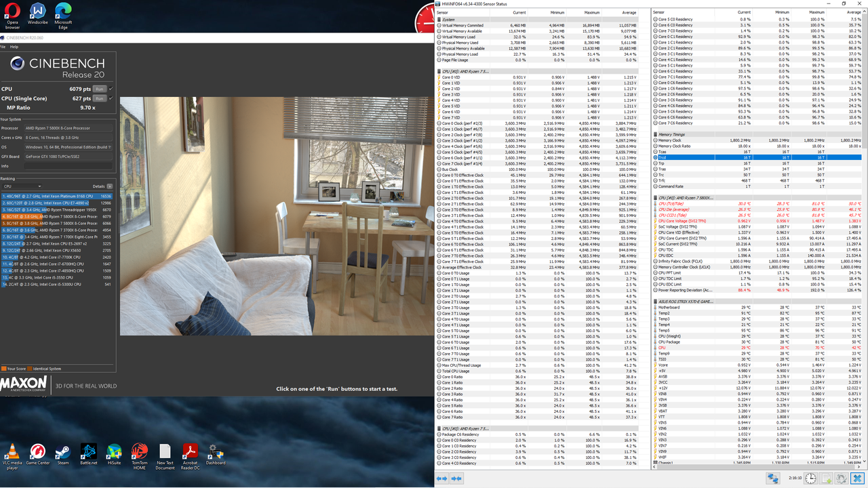This screenshot has width=868, height=488.
Task: Open the Game Center desktop shortcut
Action: tap(38, 455)
